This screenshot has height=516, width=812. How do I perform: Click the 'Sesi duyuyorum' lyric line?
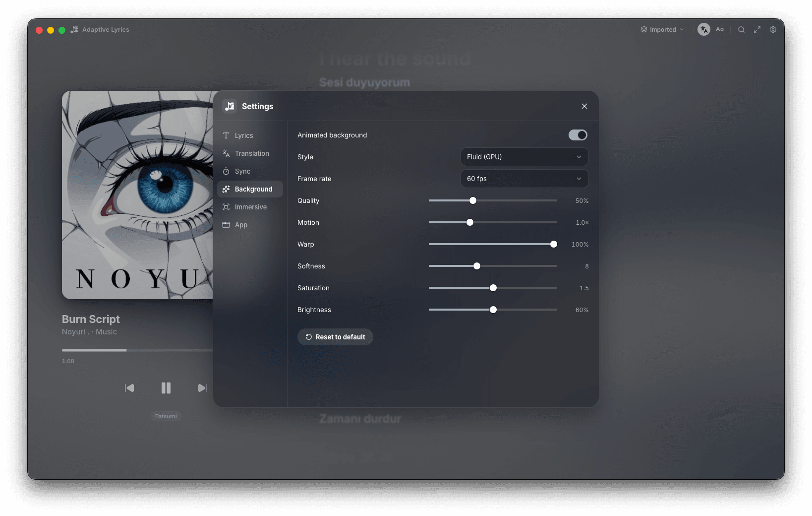tap(364, 82)
